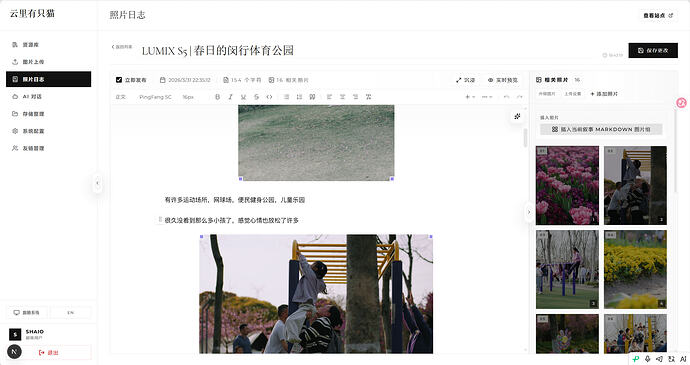Click the 保存更改 save button

653,51
